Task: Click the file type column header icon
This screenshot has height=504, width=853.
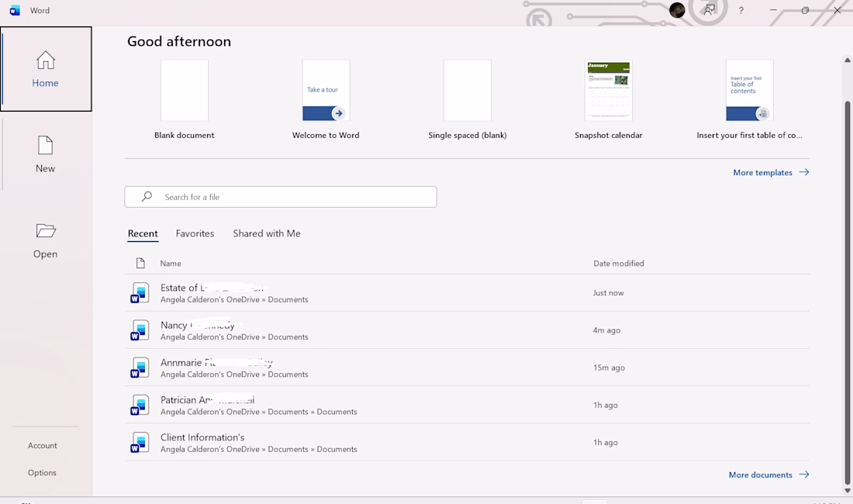Action: (x=140, y=263)
